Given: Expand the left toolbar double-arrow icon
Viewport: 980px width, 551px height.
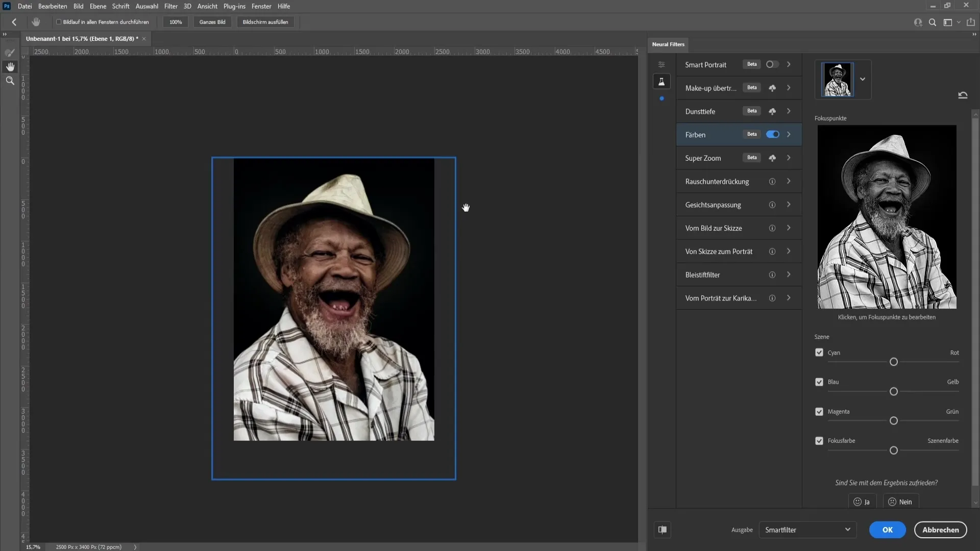Looking at the screenshot, I should coord(5,34).
